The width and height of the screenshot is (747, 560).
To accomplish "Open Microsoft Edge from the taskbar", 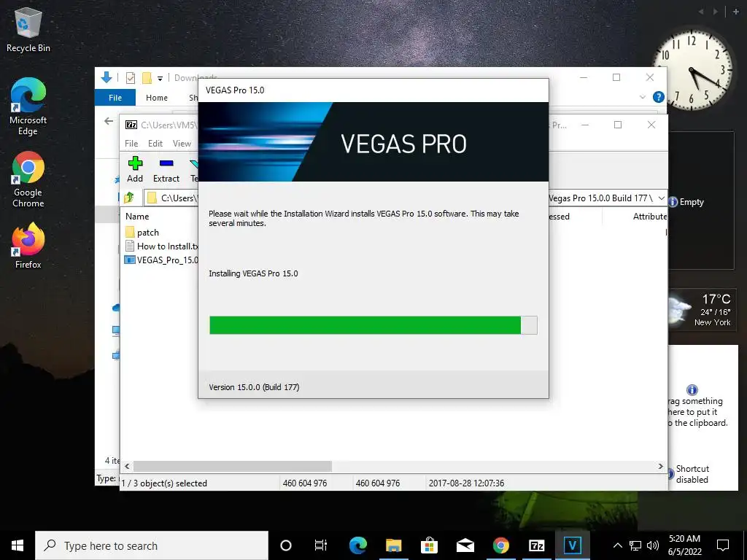I will 357,545.
